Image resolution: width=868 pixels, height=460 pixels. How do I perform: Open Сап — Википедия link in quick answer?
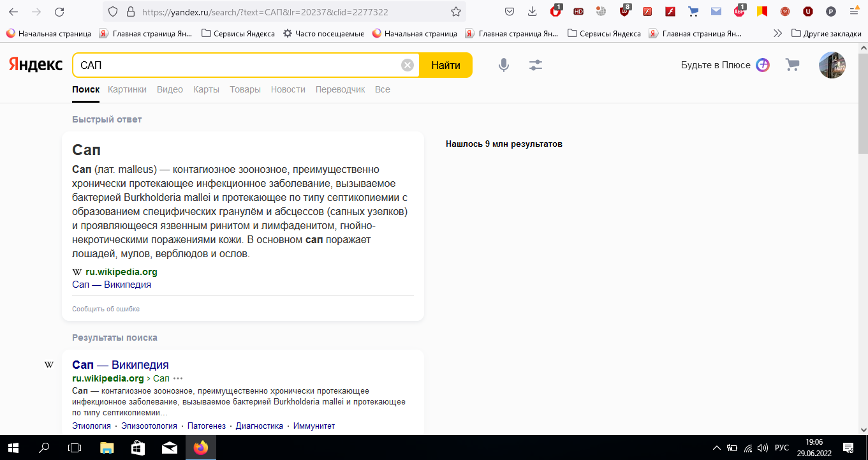tap(112, 284)
